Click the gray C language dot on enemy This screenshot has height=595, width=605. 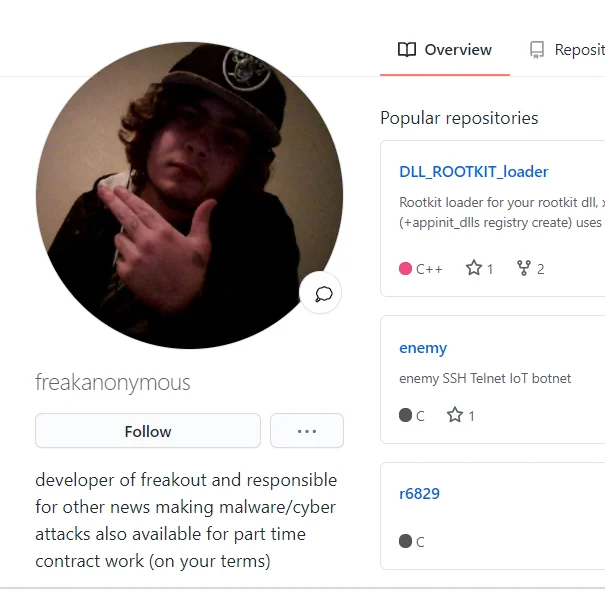[x=405, y=415]
